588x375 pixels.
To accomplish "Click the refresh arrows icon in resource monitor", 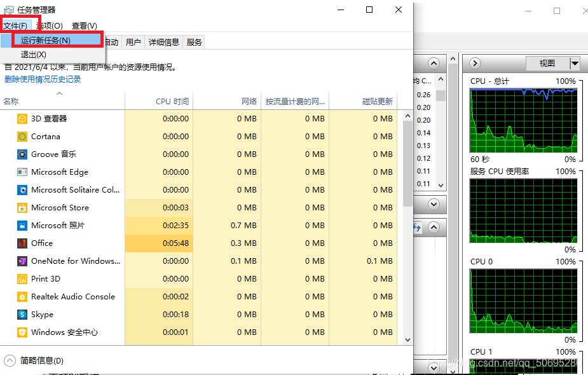I will (418, 228).
